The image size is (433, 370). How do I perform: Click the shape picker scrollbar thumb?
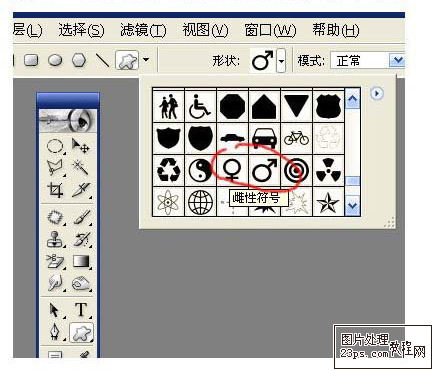(x=353, y=181)
